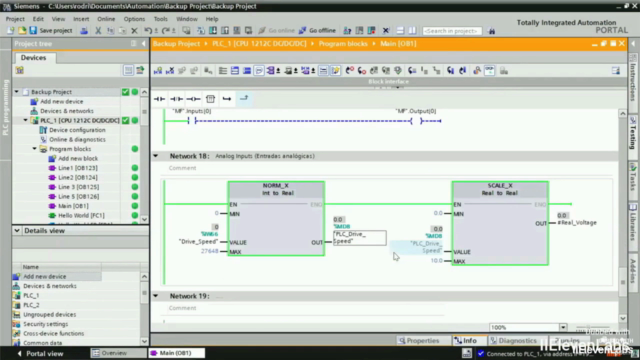Click the undo arrow icon
This screenshot has height=360, width=640.
148,31
